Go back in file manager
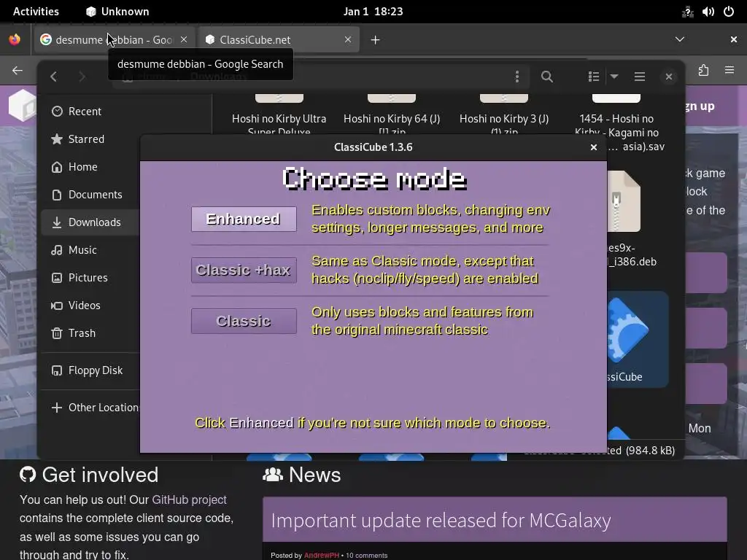747x560 pixels. (54, 77)
